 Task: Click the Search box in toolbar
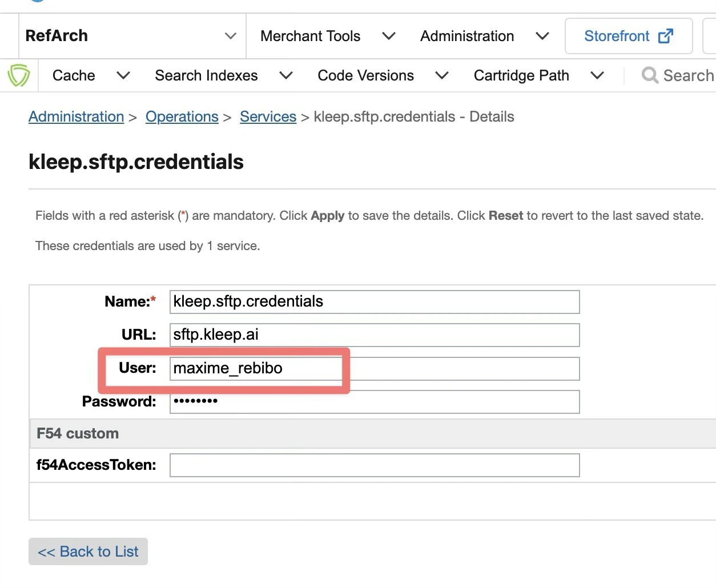click(679, 75)
